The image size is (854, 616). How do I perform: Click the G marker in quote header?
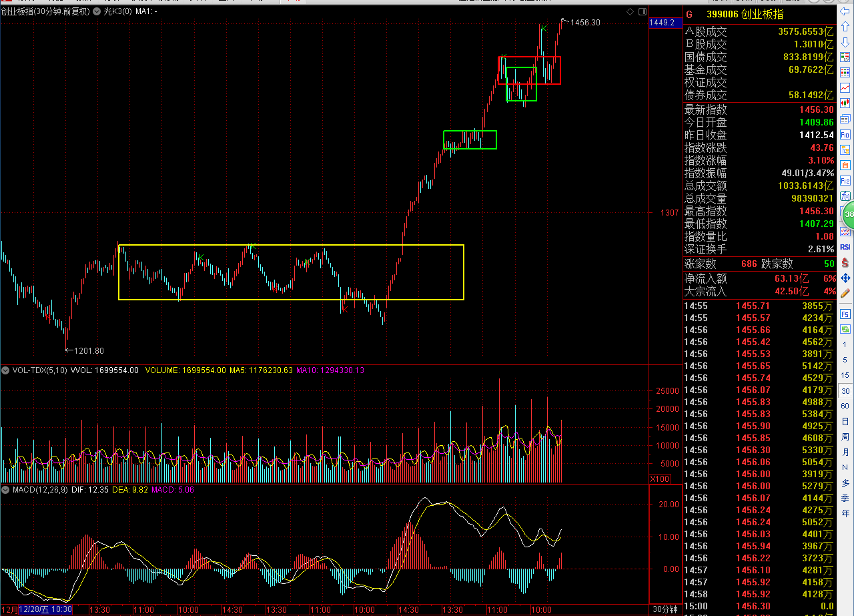(x=689, y=14)
